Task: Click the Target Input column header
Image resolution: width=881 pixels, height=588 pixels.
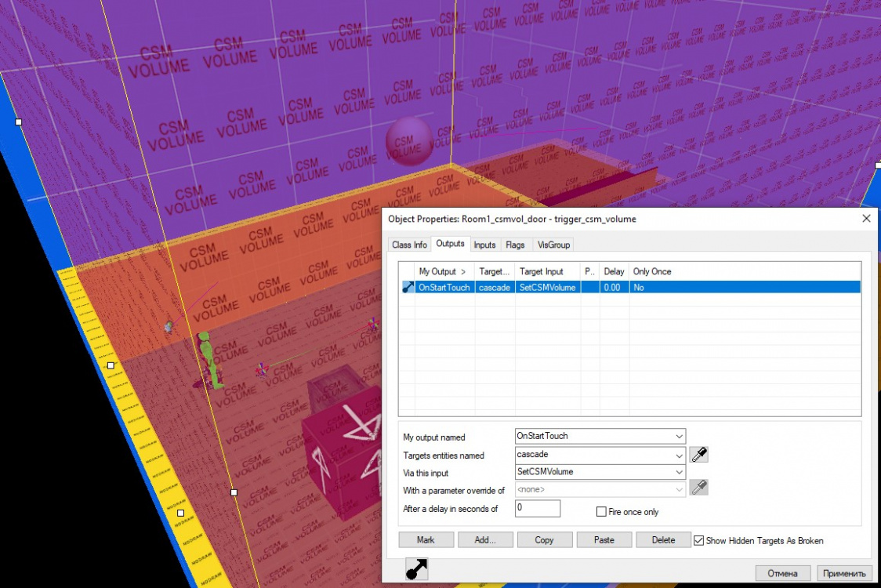Action: (547, 271)
